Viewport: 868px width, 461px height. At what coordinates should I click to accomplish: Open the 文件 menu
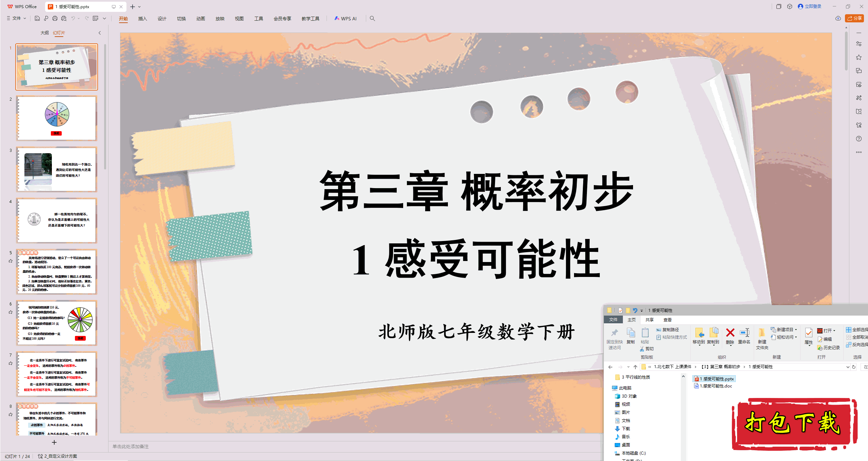(16, 18)
